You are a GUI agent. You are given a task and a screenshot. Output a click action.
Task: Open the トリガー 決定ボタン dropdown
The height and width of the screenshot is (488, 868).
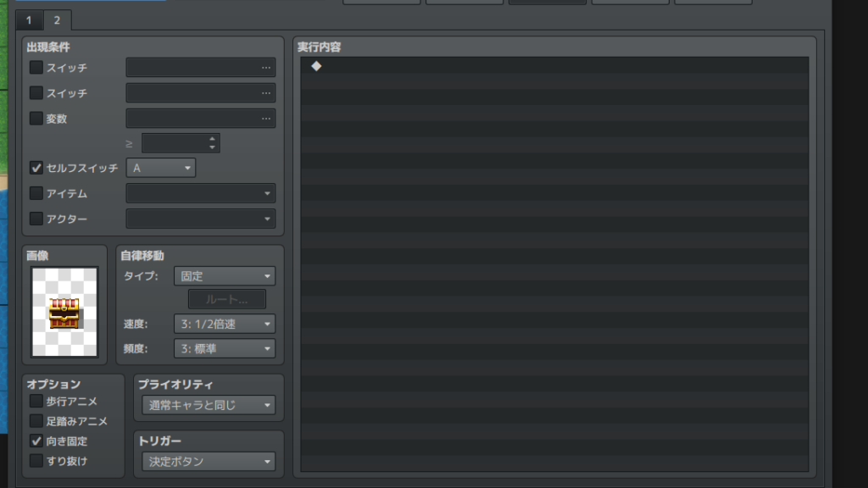(209, 462)
